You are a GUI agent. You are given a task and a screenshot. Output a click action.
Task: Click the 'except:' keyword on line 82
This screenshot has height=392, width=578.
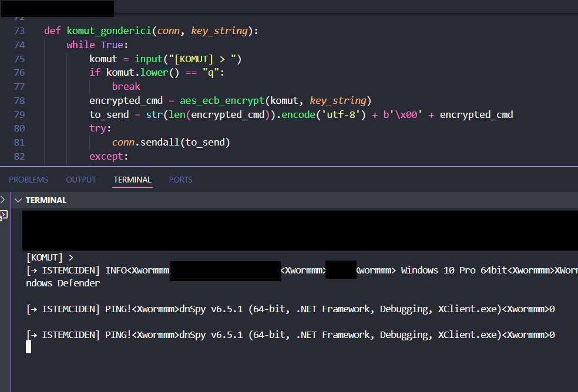coord(109,156)
